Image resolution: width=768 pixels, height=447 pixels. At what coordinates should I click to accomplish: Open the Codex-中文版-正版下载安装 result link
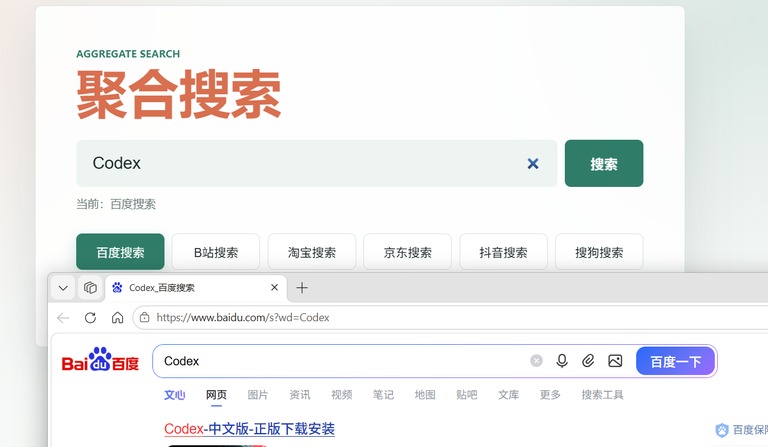(249, 429)
